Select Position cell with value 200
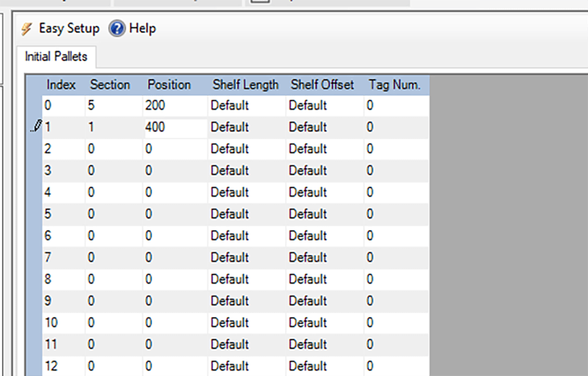The image size is (588, 376). pyautogui.click(x=175, y=105)
